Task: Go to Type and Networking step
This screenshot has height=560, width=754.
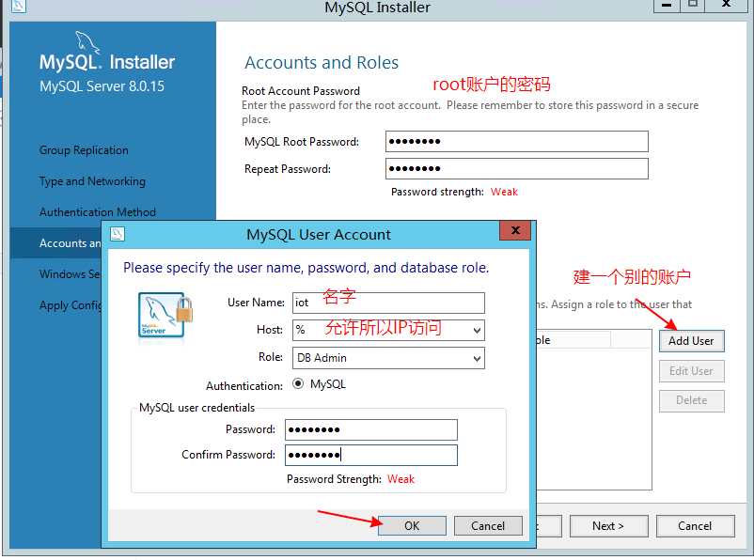Action: 92,181
